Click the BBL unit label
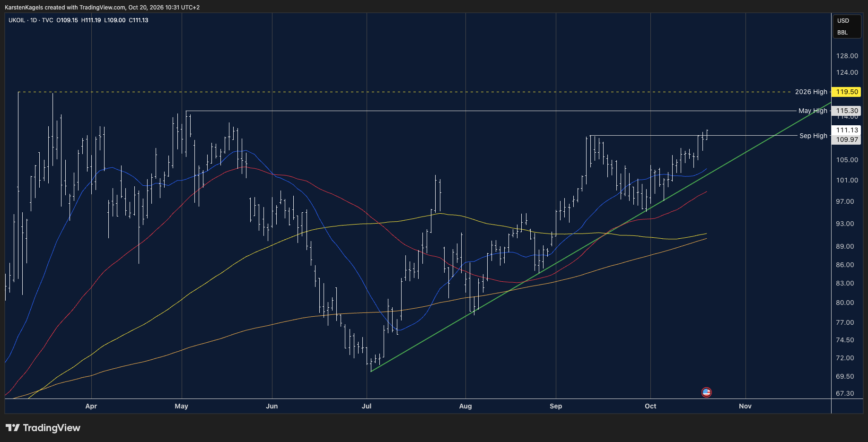 (842, 33)
